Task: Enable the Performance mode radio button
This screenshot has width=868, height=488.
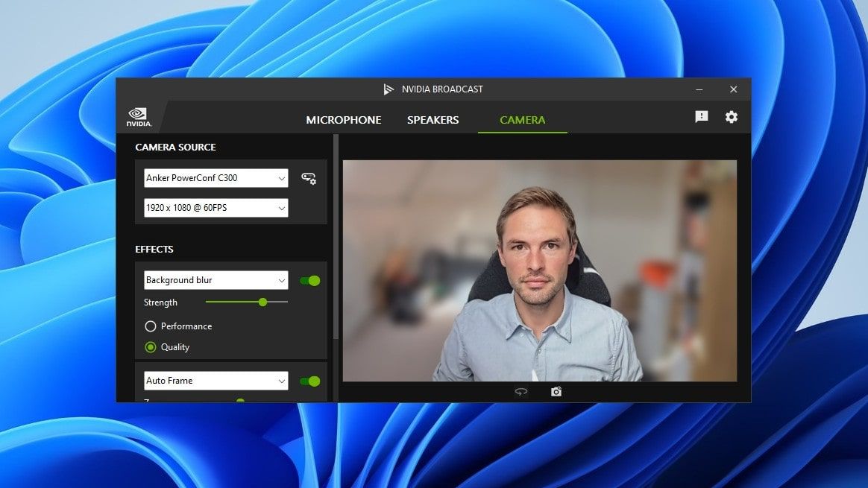Action: click(151, 326)
